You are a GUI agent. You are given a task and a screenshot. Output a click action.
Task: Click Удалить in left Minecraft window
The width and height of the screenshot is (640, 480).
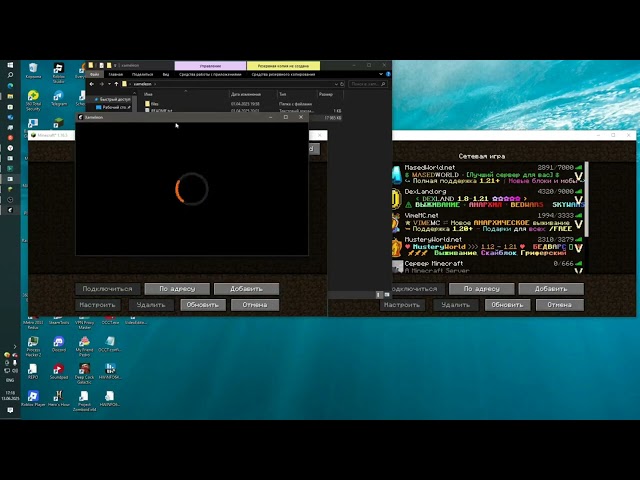(151, 304)
